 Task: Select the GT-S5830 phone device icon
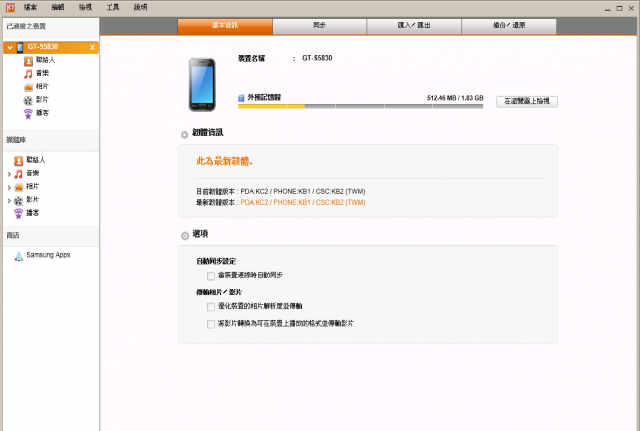[20, 47]
